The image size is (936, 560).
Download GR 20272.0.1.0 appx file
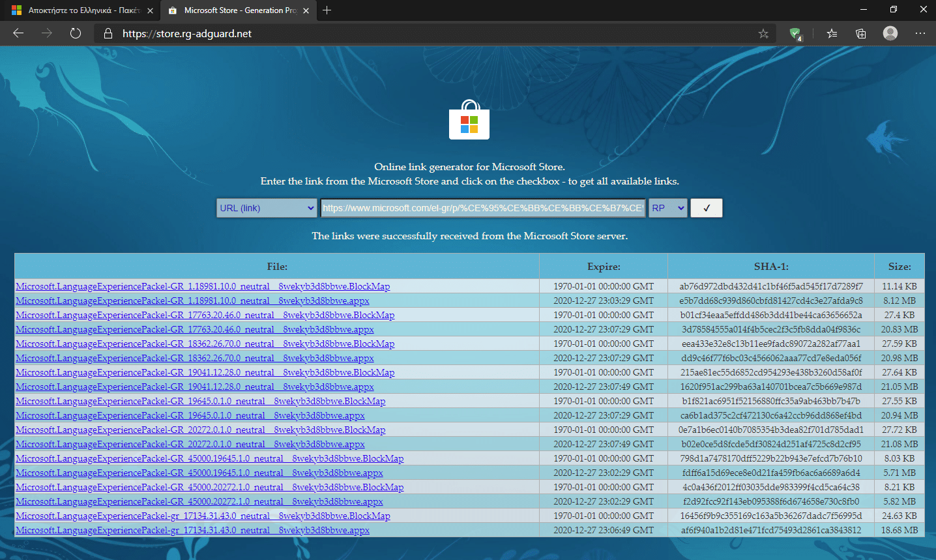point(190,444)
